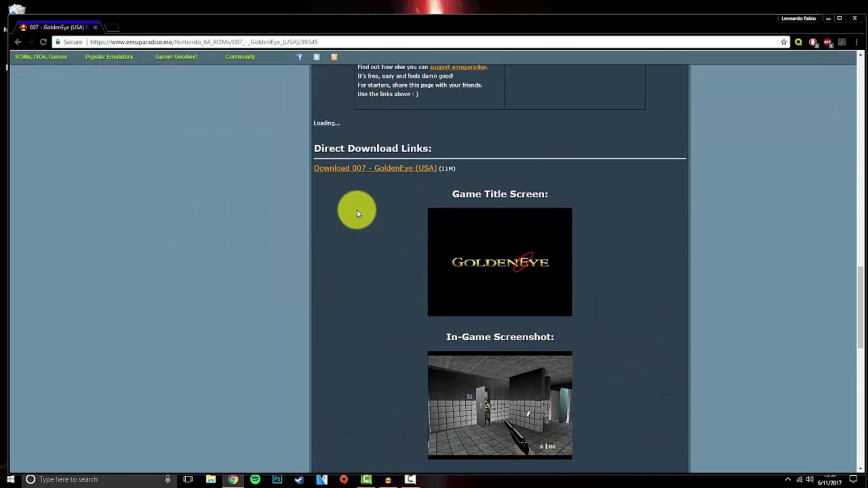Go back to the previous page
Image resolution: width=868 pixels, height=488 pixels.
point(18,42)
